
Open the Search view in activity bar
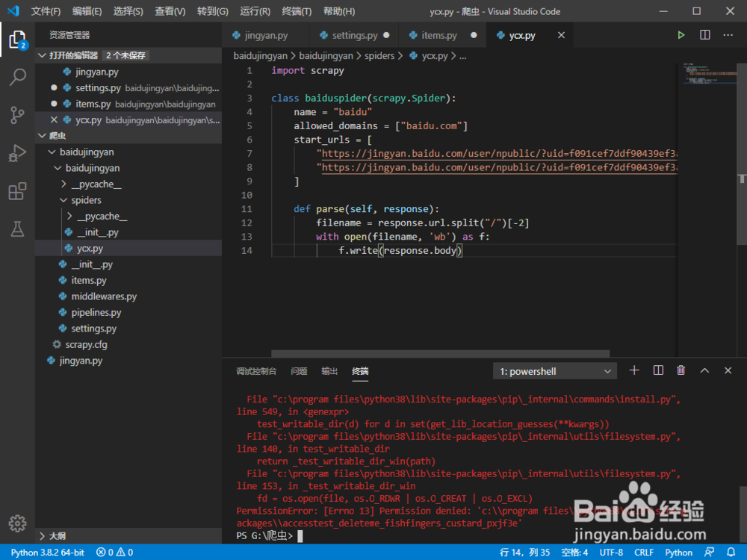point(18,77)
